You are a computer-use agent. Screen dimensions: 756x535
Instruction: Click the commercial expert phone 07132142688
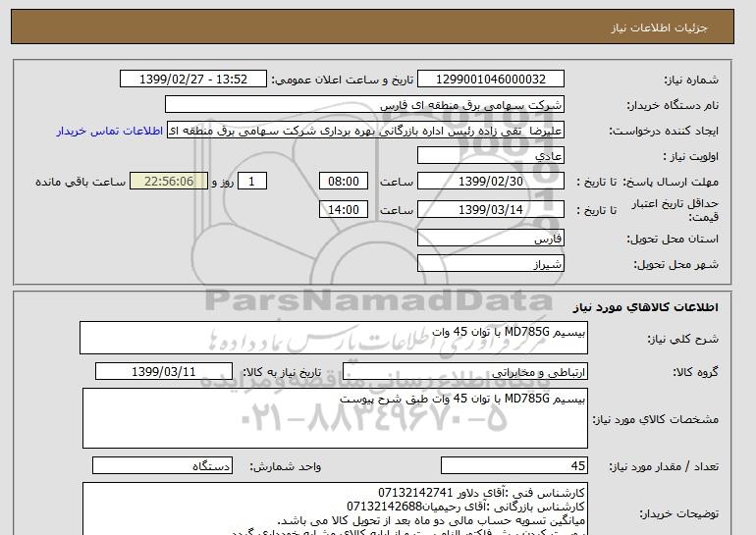[x=384, y=507]
